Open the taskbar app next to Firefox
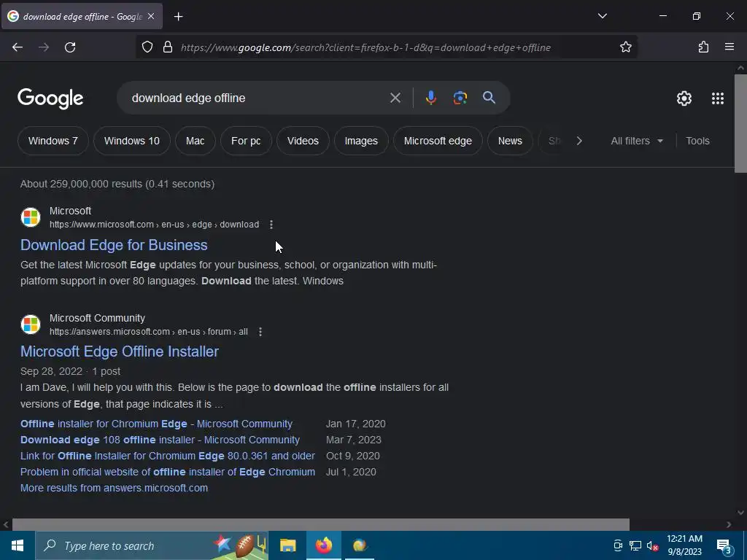Screen dimensions: 747x560 (360, 545)
